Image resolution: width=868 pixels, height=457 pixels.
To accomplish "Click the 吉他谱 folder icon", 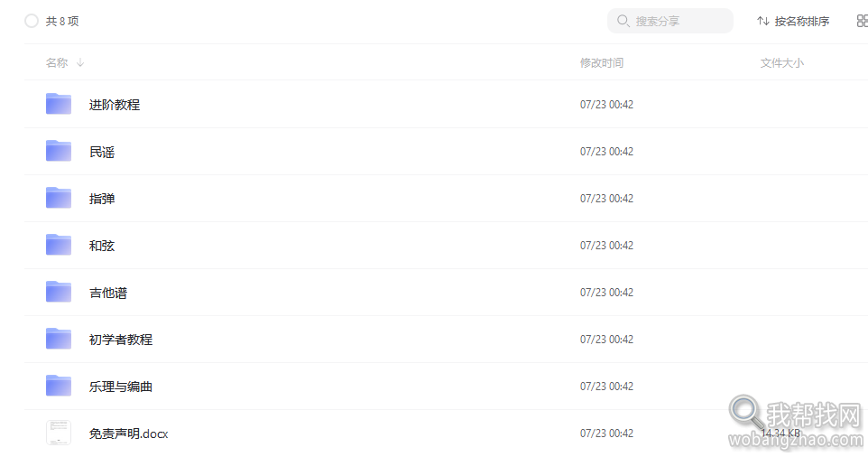I will click(59, 292).
